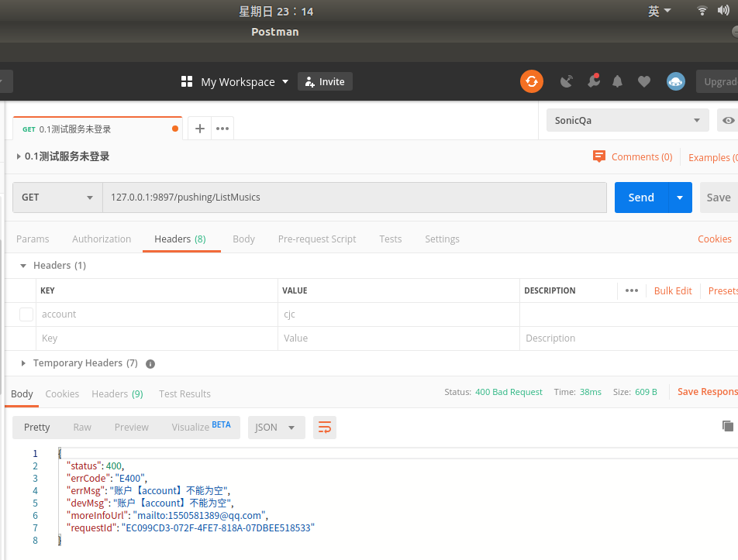738x560 pixels.
Task: Click the request URL field
Action: click(x=355, y=198)
